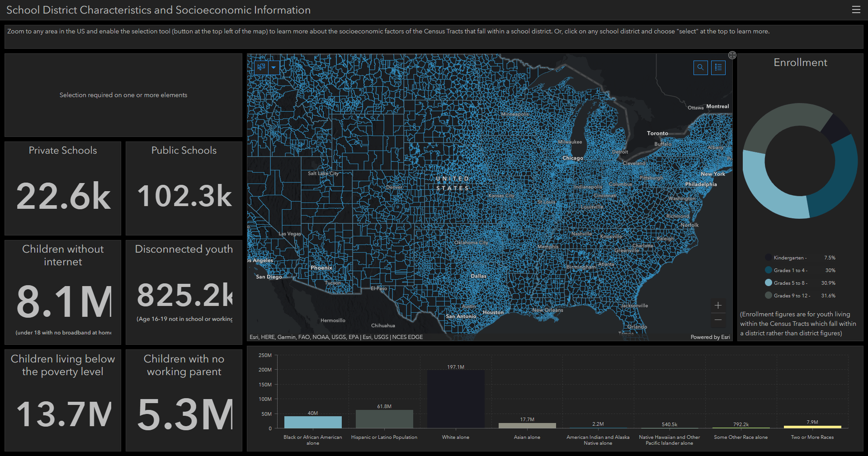Click the Montreal label on the map
Screen dimensions: 868x456
coord(718,107)
